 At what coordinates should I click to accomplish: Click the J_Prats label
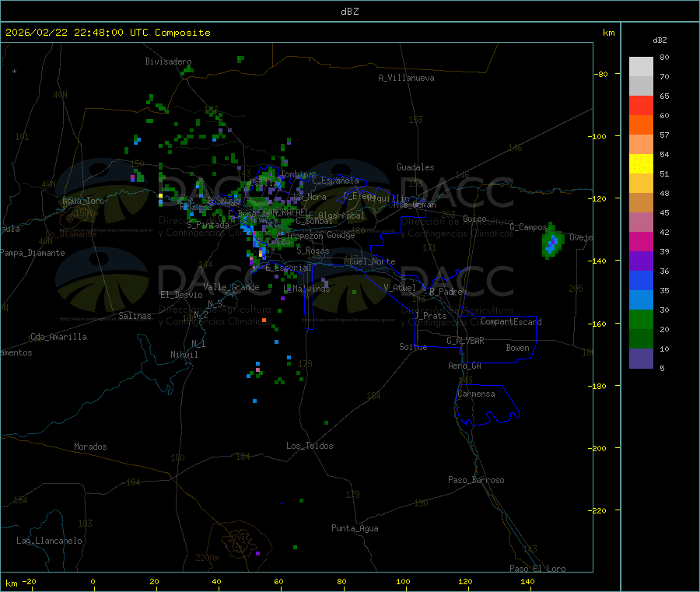pyautogui.click(x=430, y=316)
